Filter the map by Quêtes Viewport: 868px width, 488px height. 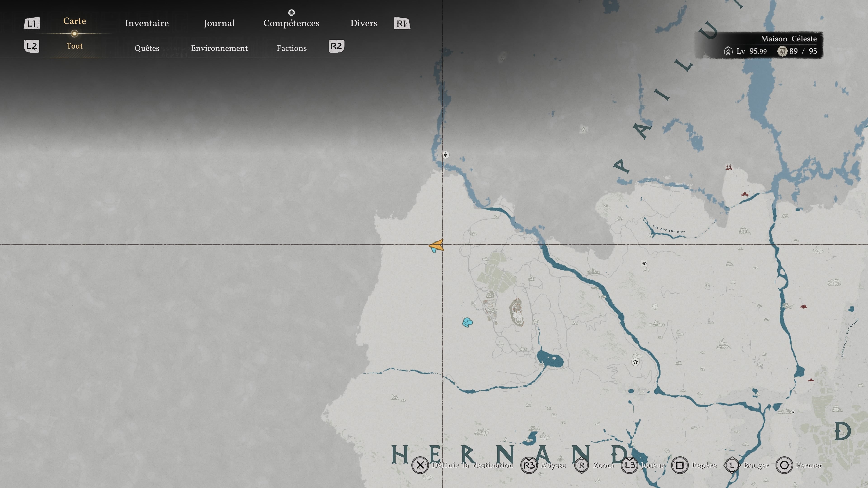pos(147,48)
